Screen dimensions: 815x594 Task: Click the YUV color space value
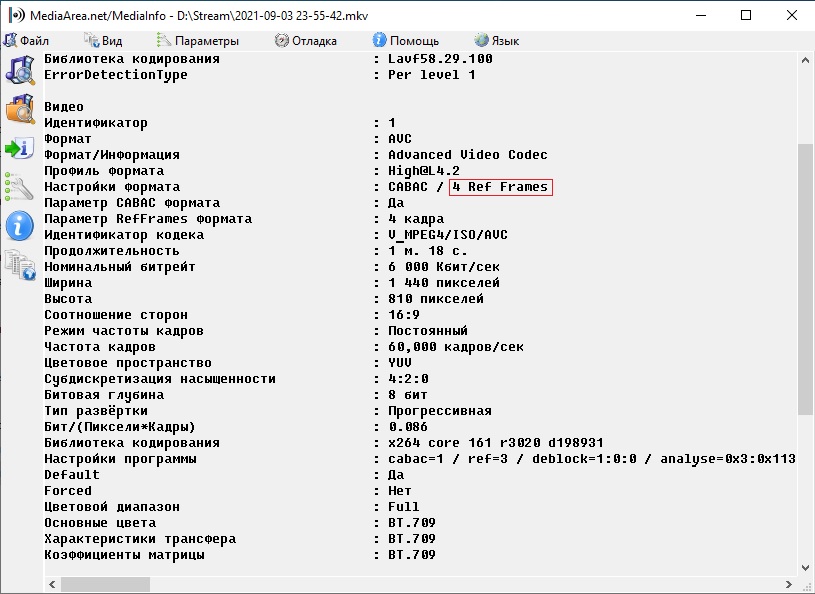coord(400,363)
